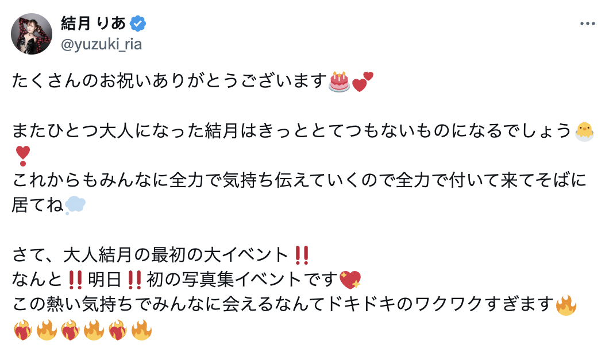
Task: Click the hatching chick emoji
Action: click(585, 130)
